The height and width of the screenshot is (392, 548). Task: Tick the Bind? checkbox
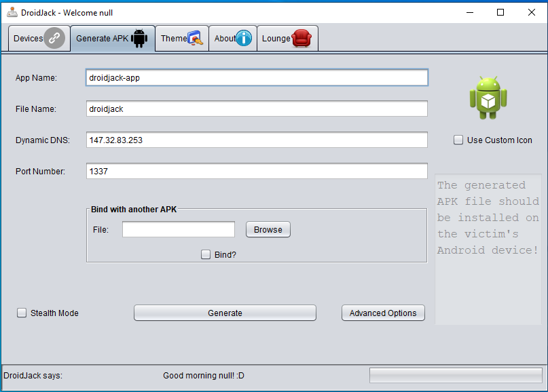[206, 254]
